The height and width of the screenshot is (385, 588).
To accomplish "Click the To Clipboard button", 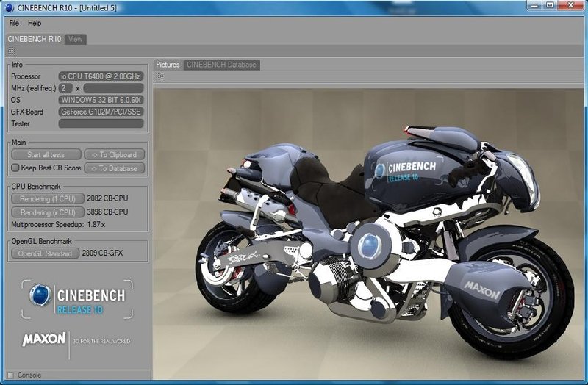I will 115,154.
